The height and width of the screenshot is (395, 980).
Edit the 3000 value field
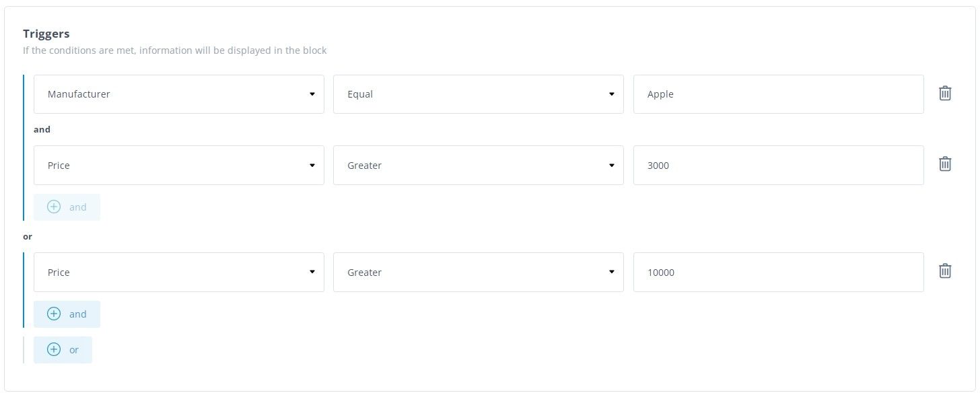click(x=779, y=166)
